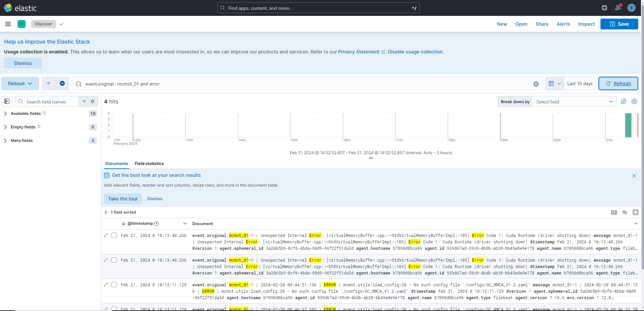Toggle the field list sidebar icon
Image resolution: width=644 pixels, height=311 pixels.
(7, 101)
